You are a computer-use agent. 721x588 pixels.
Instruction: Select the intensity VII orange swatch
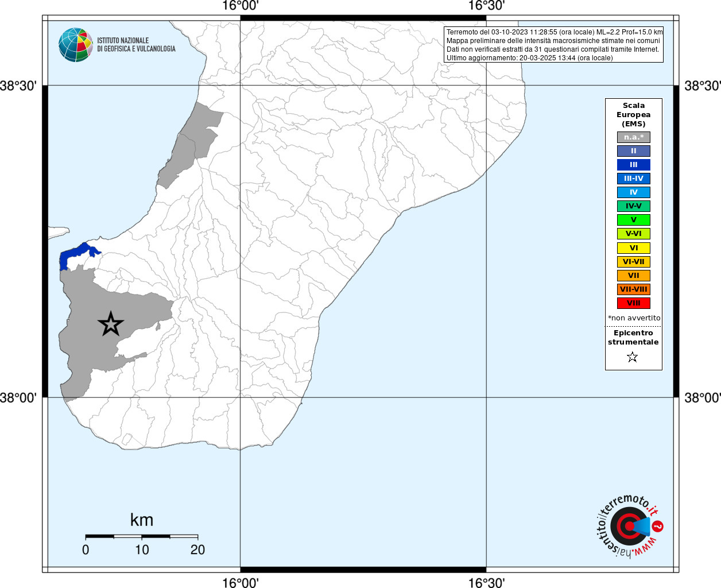pyautogui.click(x=634, y=276)
